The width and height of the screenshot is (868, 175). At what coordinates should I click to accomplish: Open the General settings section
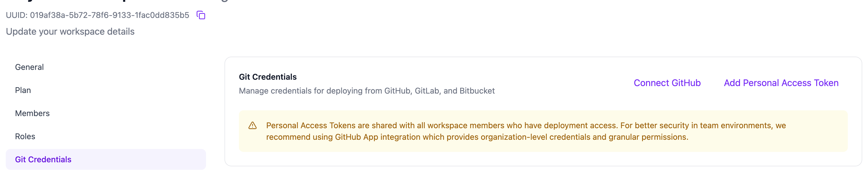(x=29, y=67)
